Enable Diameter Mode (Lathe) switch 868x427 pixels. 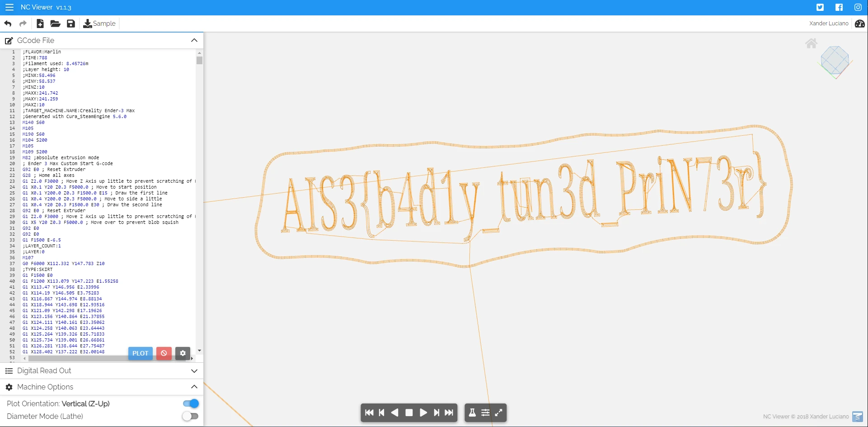pos(190,416)
